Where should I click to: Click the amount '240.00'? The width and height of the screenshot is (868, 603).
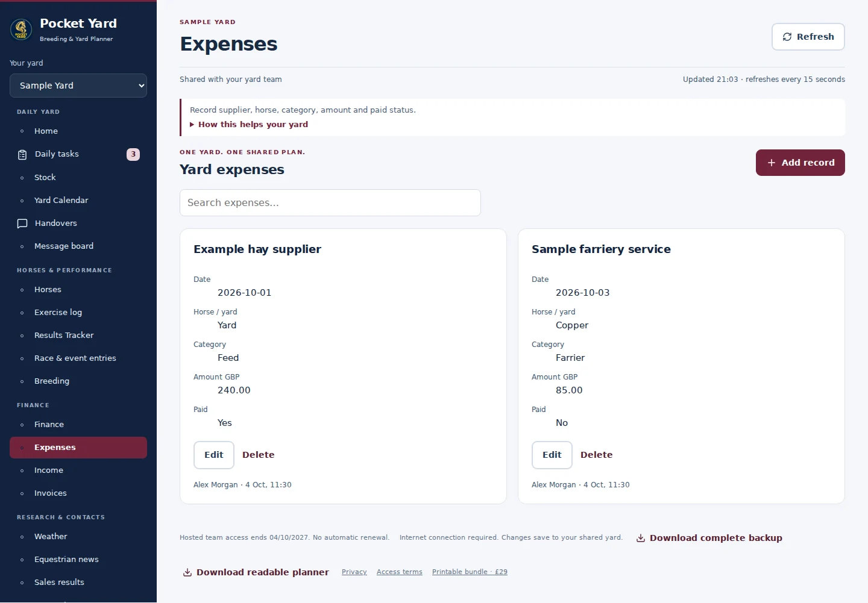point(234,390)
